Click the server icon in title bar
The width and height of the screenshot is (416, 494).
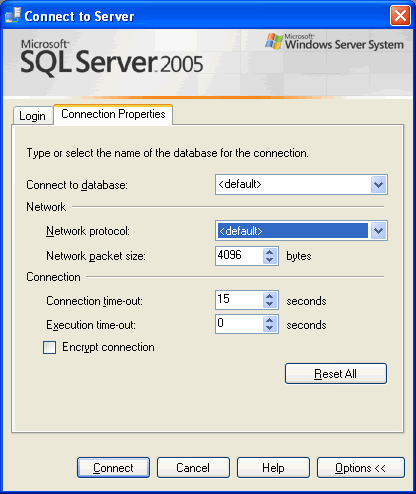(x=13, y=15)
